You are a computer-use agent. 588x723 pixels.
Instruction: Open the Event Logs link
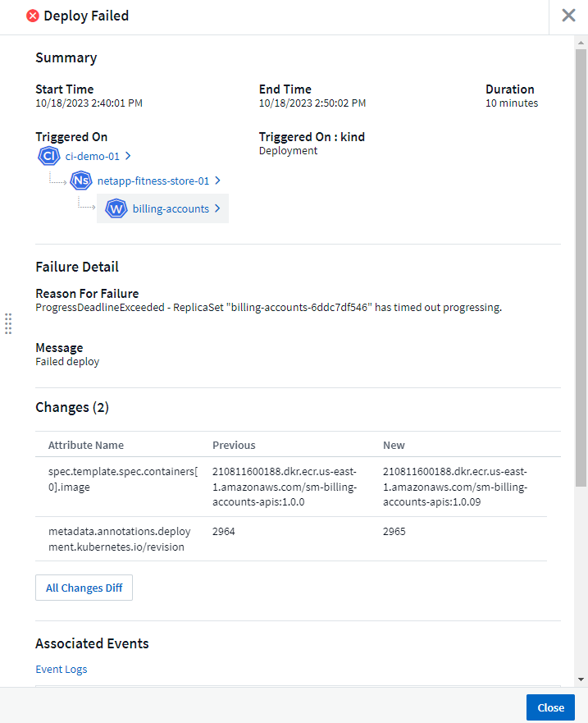tap(62, 669)
